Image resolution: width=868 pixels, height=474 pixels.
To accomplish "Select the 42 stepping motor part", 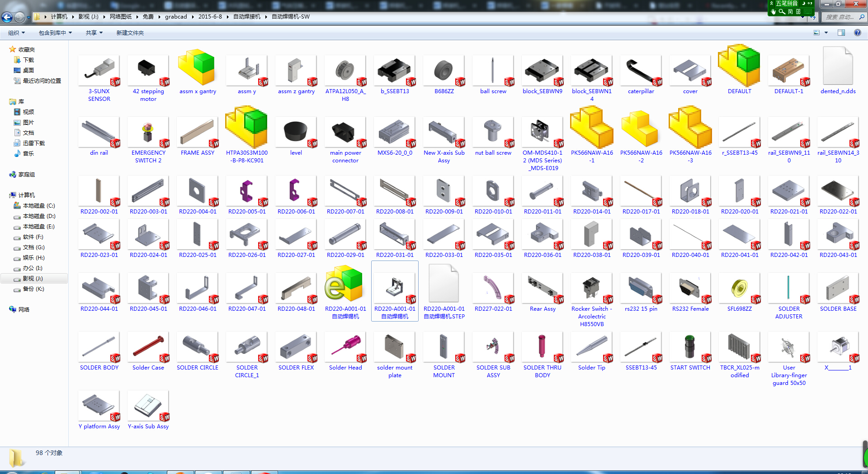I will (148, 77).
